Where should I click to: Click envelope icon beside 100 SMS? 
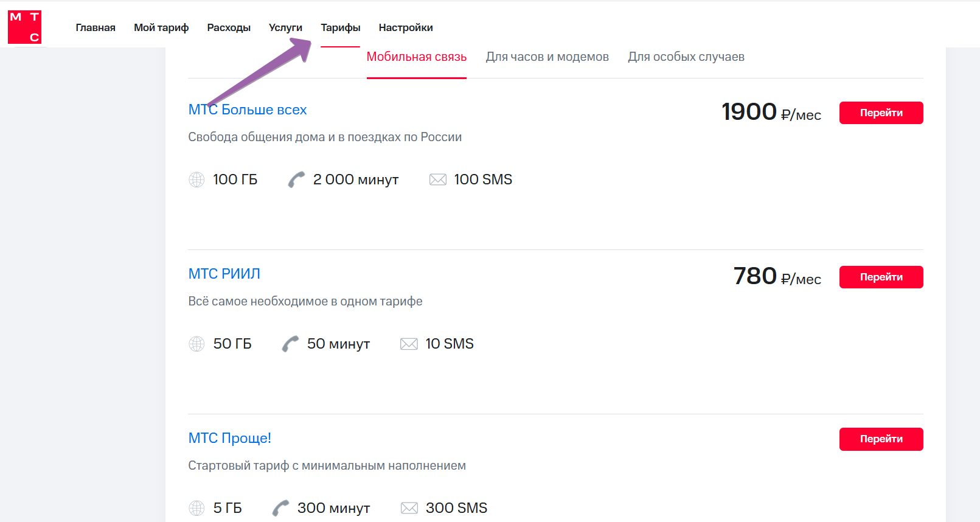(x=438, y=179)
